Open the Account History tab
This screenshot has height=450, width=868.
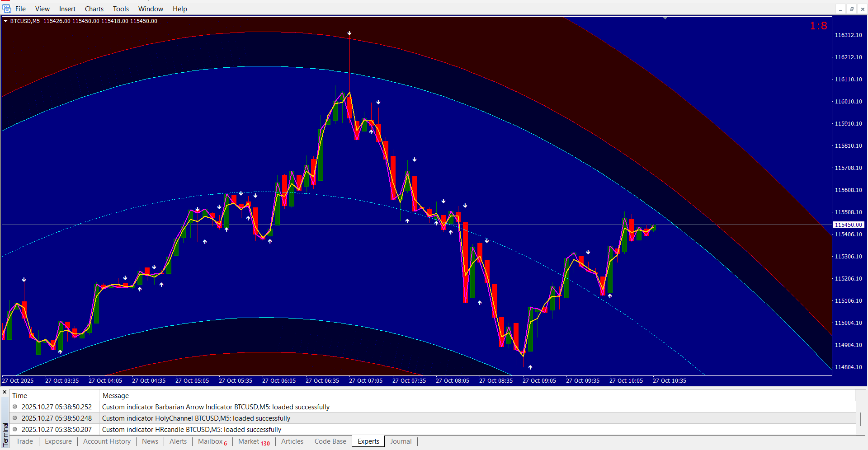coord(107,441)
